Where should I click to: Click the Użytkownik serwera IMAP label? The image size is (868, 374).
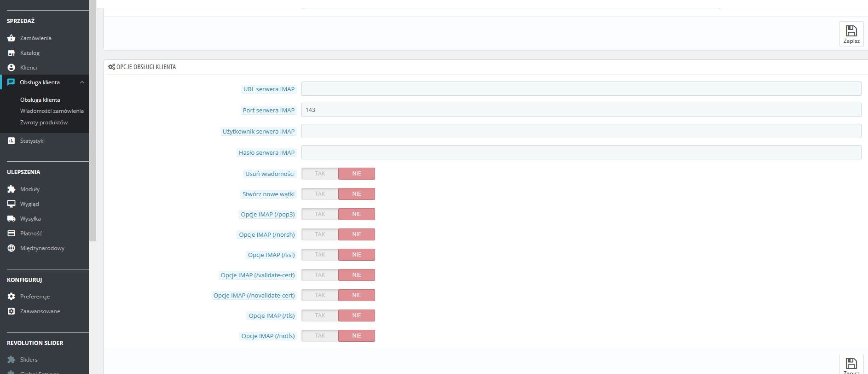tap(259, 132)
